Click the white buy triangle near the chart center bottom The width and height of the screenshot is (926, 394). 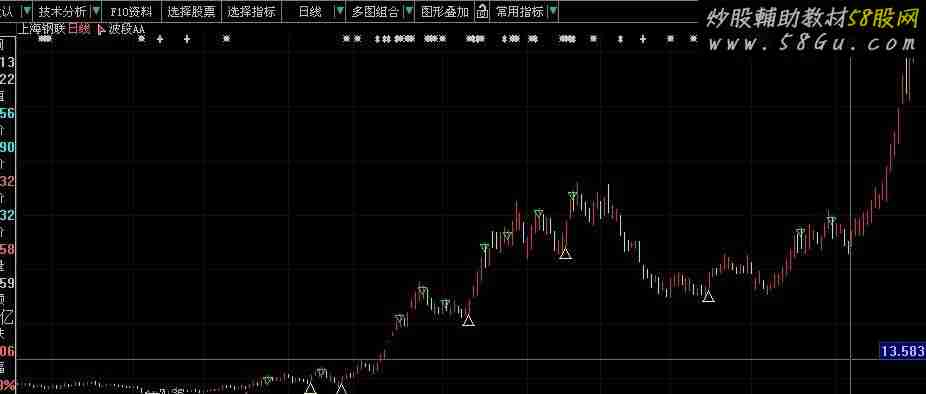coord(468,320)
